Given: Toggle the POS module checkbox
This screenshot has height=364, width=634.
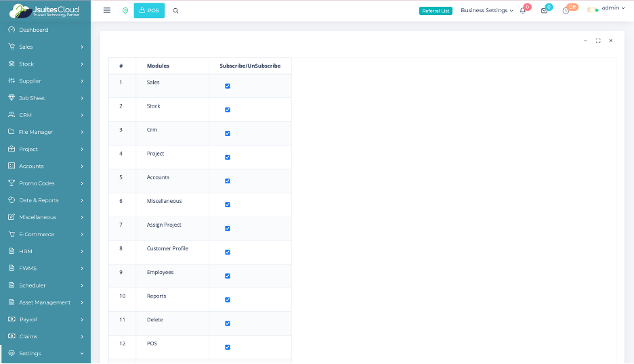Looking at the screenshot, I should click(228, 347).
